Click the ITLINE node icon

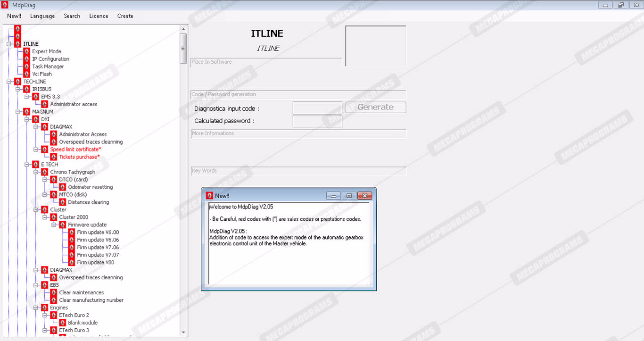click(x=18, y=44)
